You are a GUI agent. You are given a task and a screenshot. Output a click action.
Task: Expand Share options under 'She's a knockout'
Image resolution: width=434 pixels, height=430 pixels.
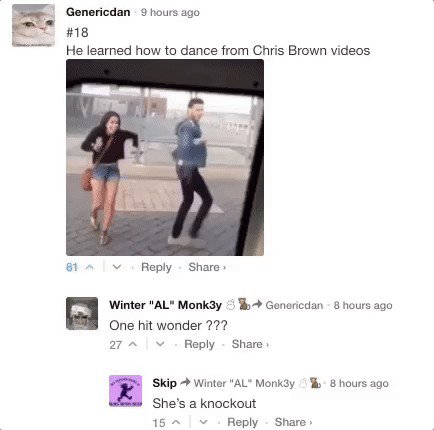coord(293,422)
